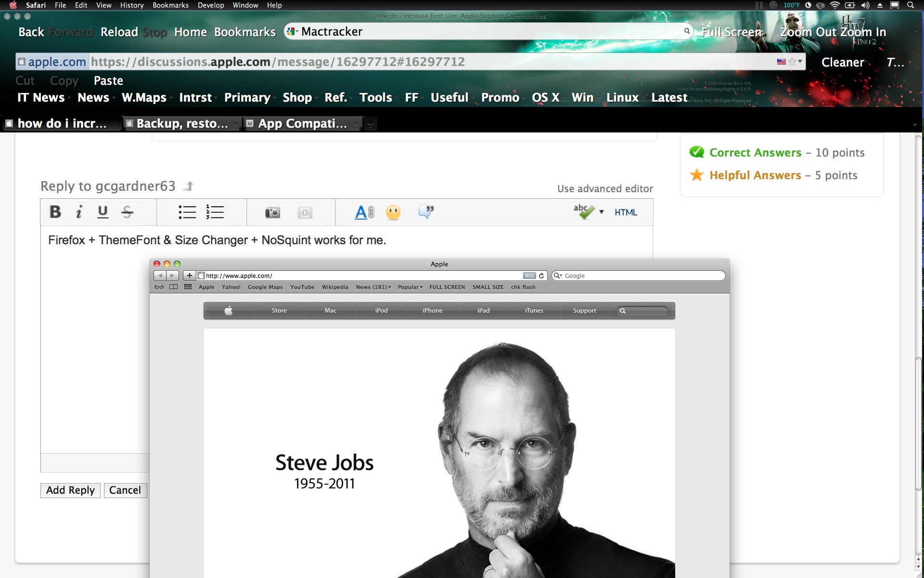Open the History menu

pos(132,5)
